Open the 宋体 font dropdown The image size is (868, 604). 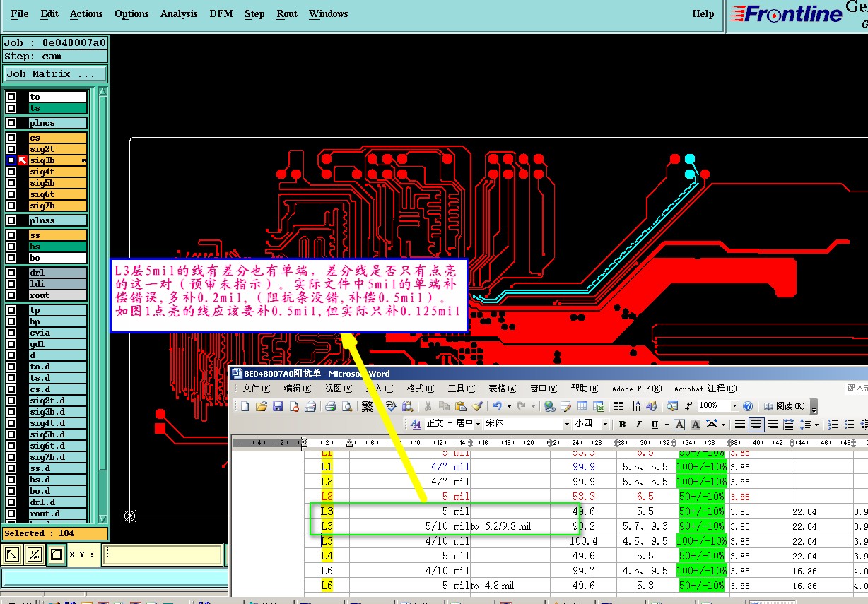click(567, 424)
